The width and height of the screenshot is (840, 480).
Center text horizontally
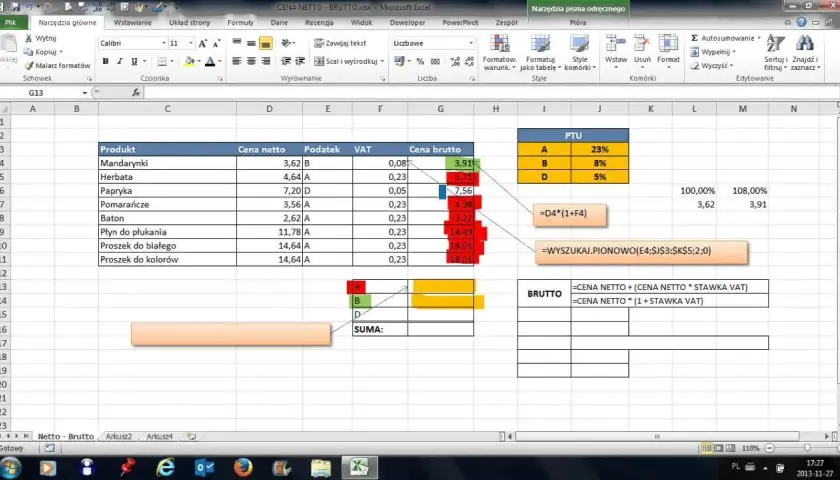(x=251, y=62)
